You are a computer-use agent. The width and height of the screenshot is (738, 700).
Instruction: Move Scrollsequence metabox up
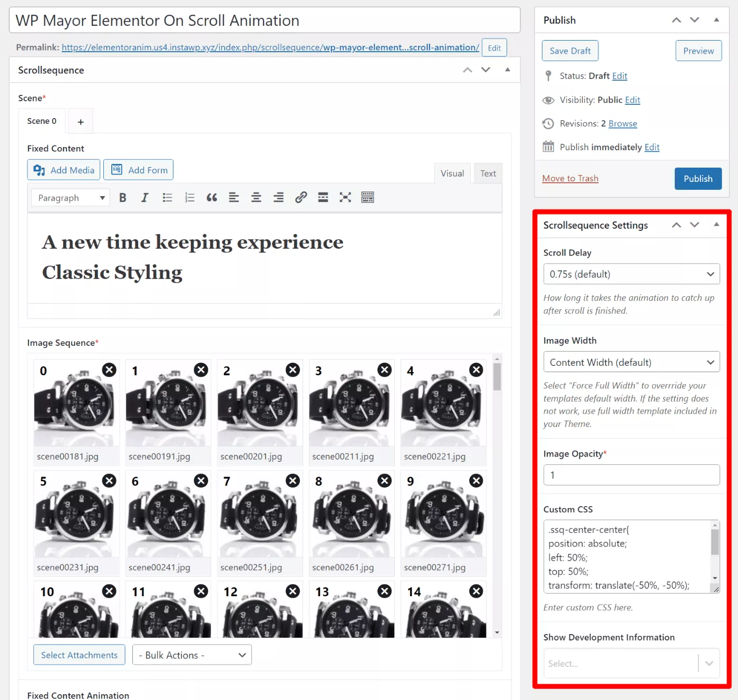click(468, 70)
